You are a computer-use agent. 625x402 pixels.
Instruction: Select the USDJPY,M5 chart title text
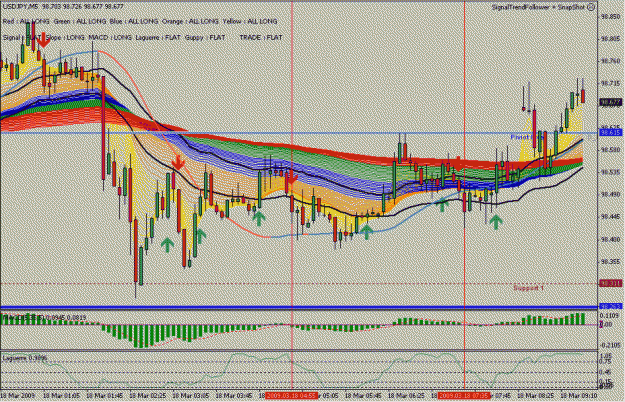coord(20,7)
